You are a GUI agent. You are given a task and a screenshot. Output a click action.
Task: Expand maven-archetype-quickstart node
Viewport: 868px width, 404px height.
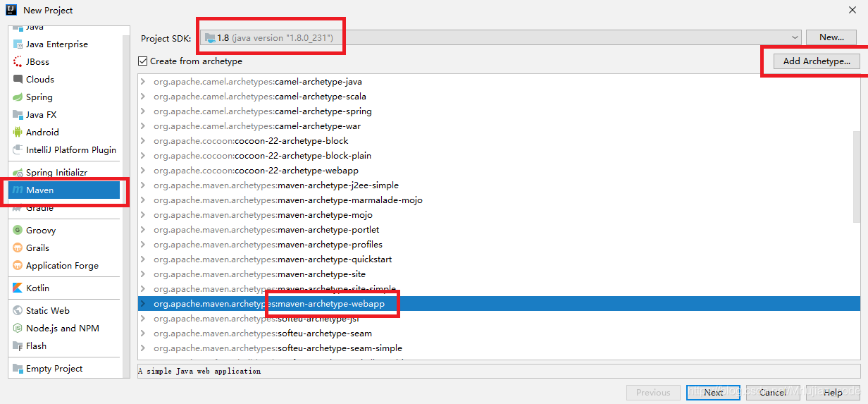pos(143,259)
